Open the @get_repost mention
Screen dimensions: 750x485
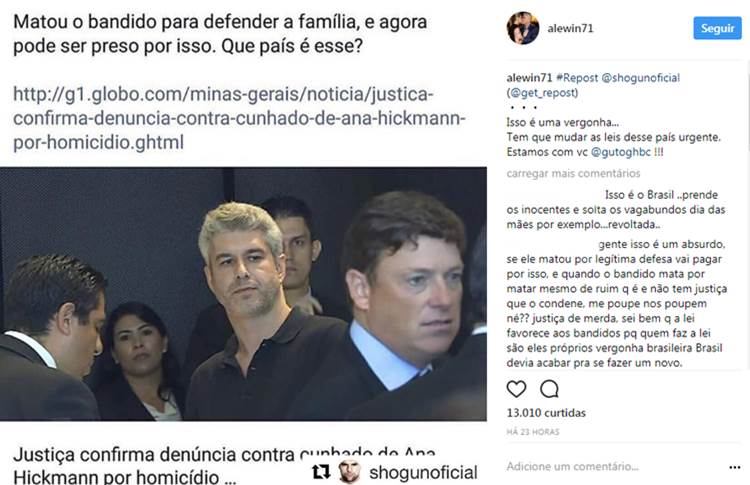pyautogui.click(x=542, y=92)
